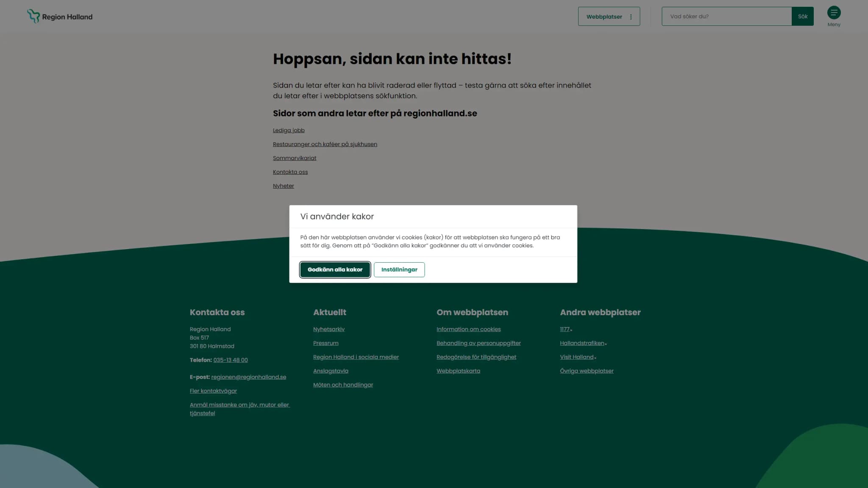Click the Region Halland logo

(60, 17)
